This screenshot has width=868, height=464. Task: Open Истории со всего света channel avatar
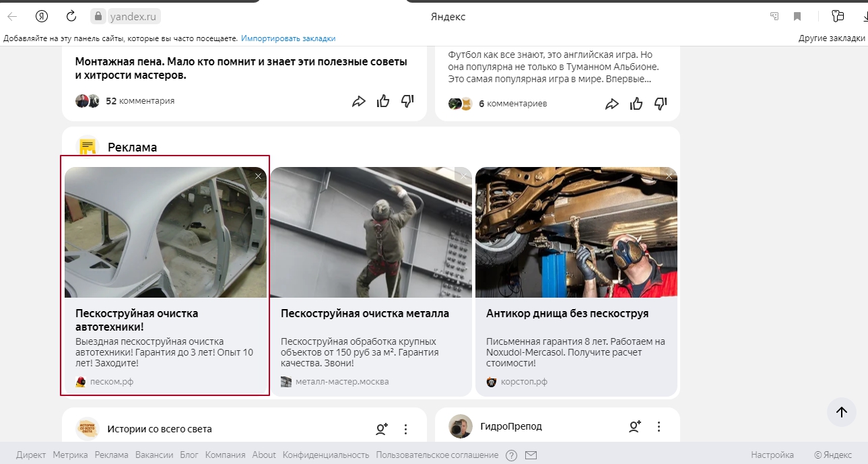[x=88, y=428]
